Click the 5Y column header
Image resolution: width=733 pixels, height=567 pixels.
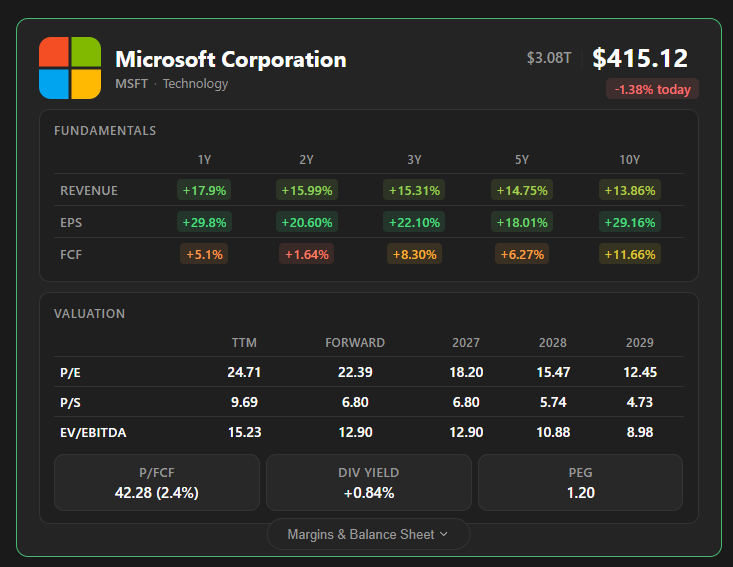point(522,160)
